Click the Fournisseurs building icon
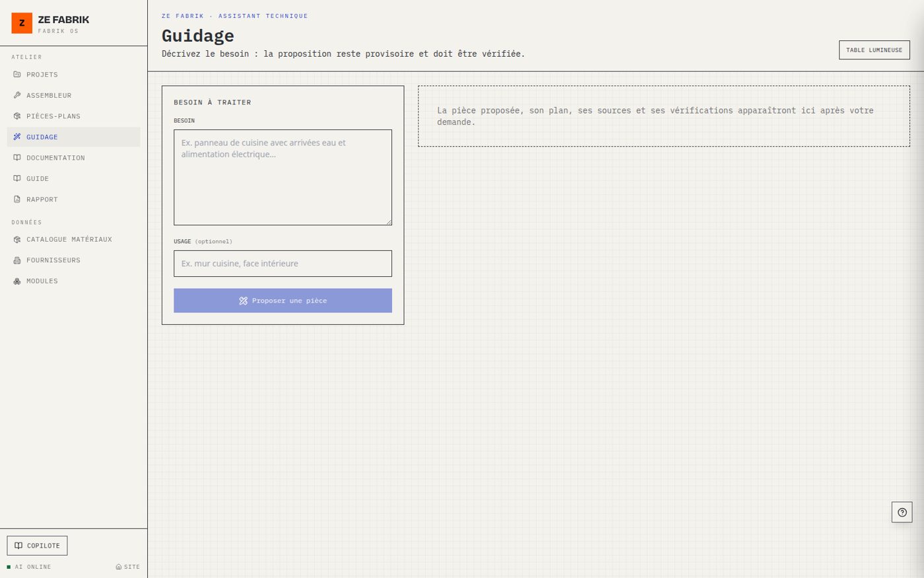Viewport: 924px width, 578px height. click(17, 260)
